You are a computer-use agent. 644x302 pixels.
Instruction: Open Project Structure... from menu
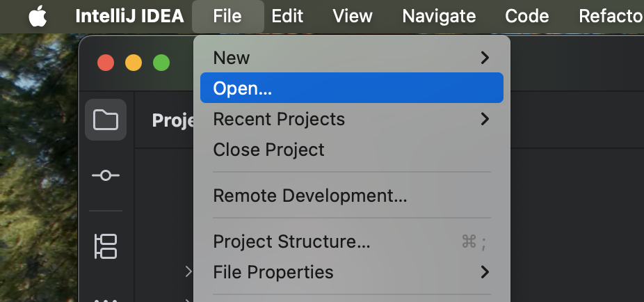pyautogui.click(x=291, y=241)
